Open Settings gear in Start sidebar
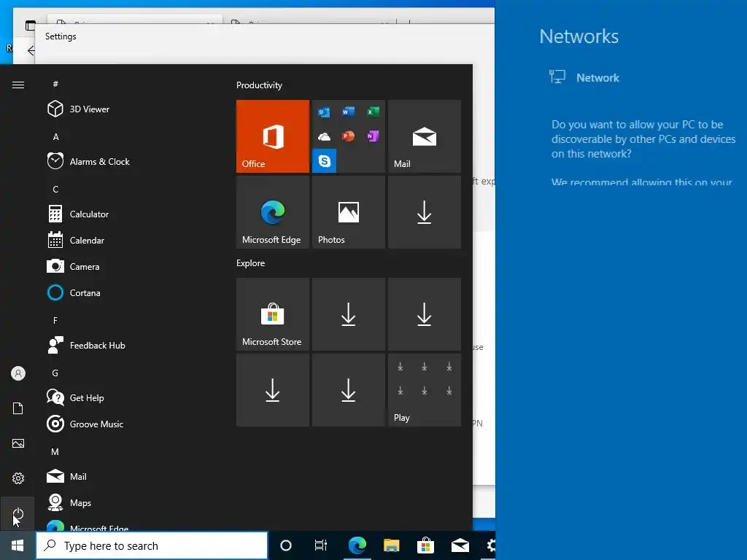The image size is (747, 560). click(18, 478)
